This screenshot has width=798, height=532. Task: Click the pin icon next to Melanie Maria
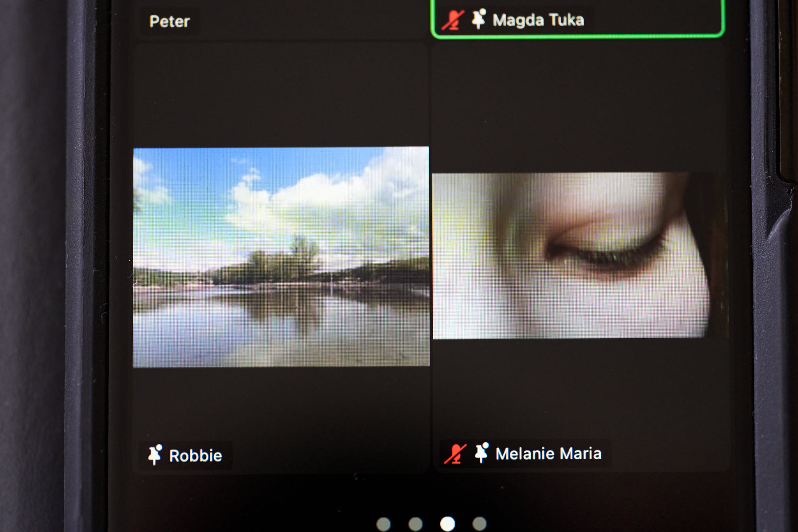(x=482, y=452)
